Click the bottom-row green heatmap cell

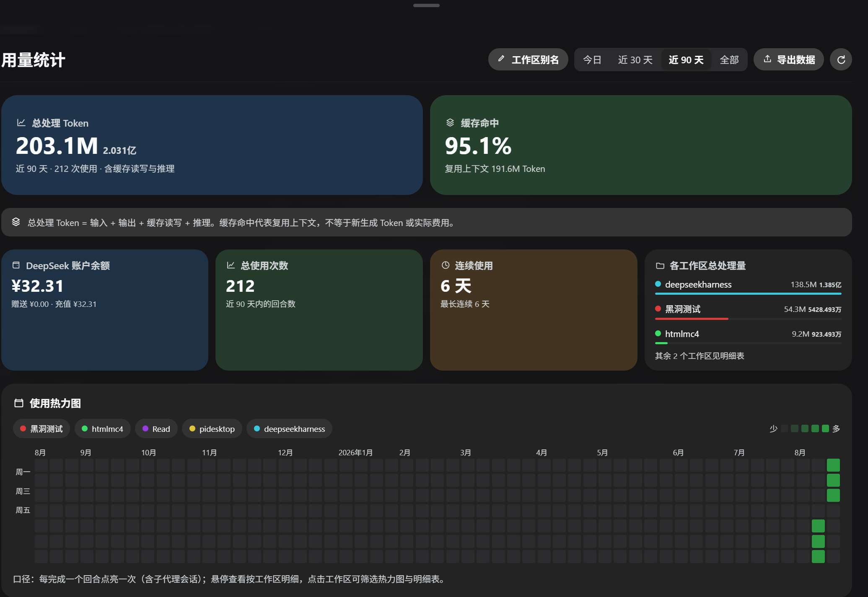coord(818,556)
